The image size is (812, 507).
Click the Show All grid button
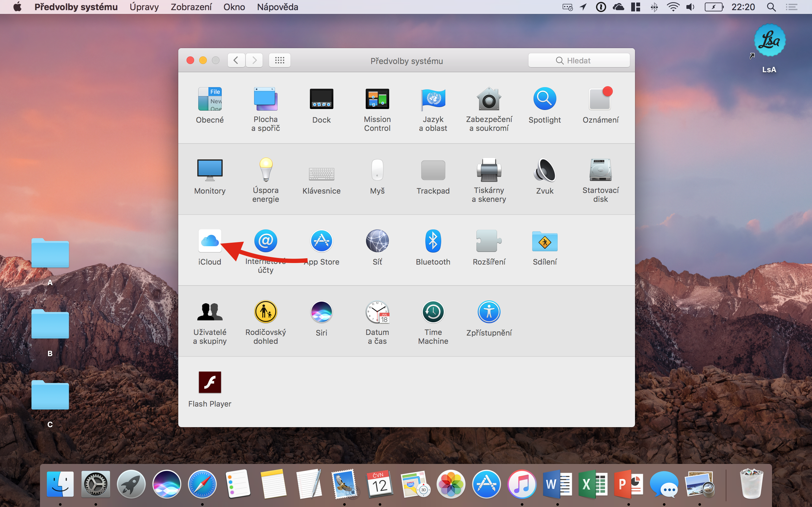(x=279, y=60)
